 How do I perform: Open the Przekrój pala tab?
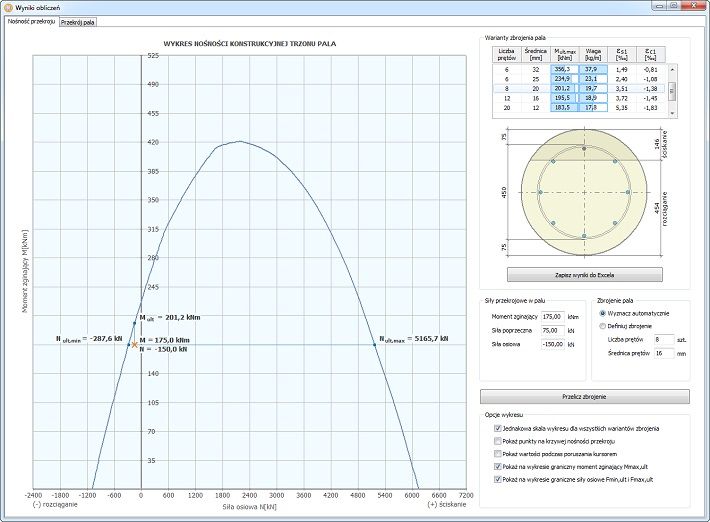[78, 22]
